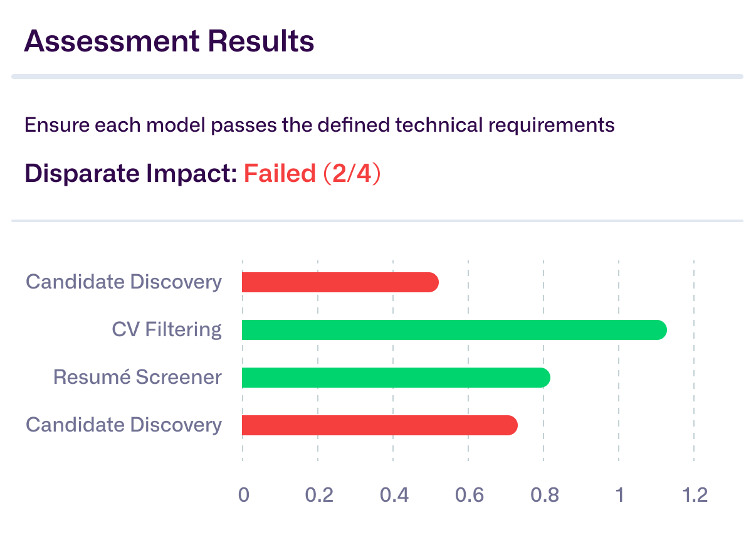Click the 1.2 axis tick label
Image resolution: width=756 pixels, height=552 pixels.
coord(694,495)
